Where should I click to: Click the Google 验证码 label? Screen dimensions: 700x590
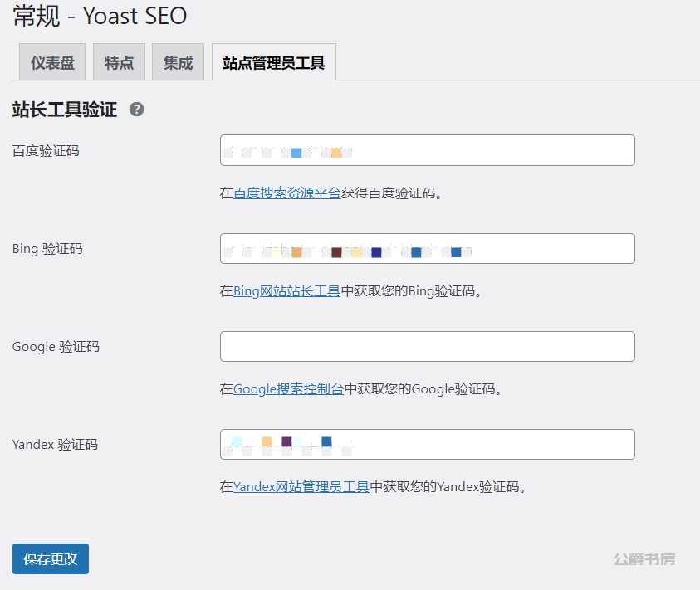pos(56,347)
